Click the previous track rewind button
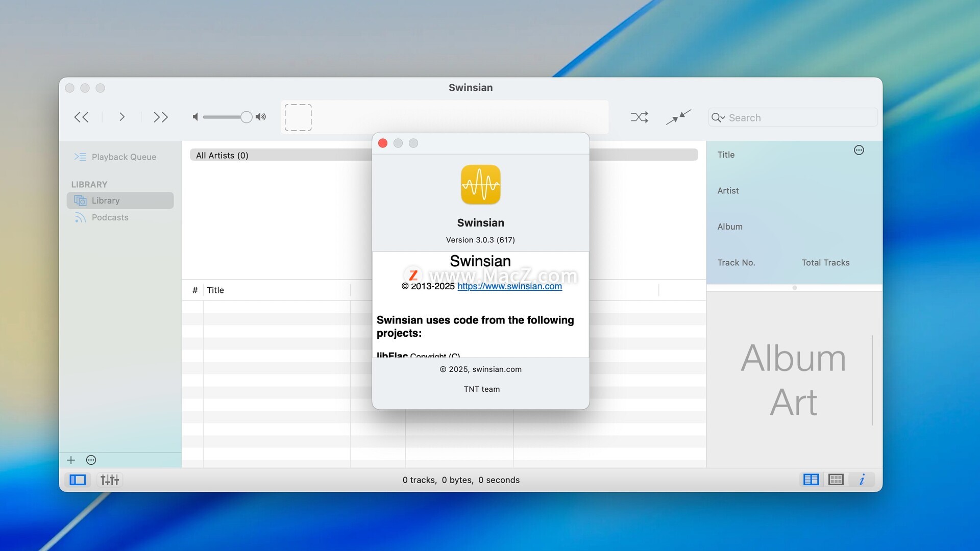 (82, 117)
